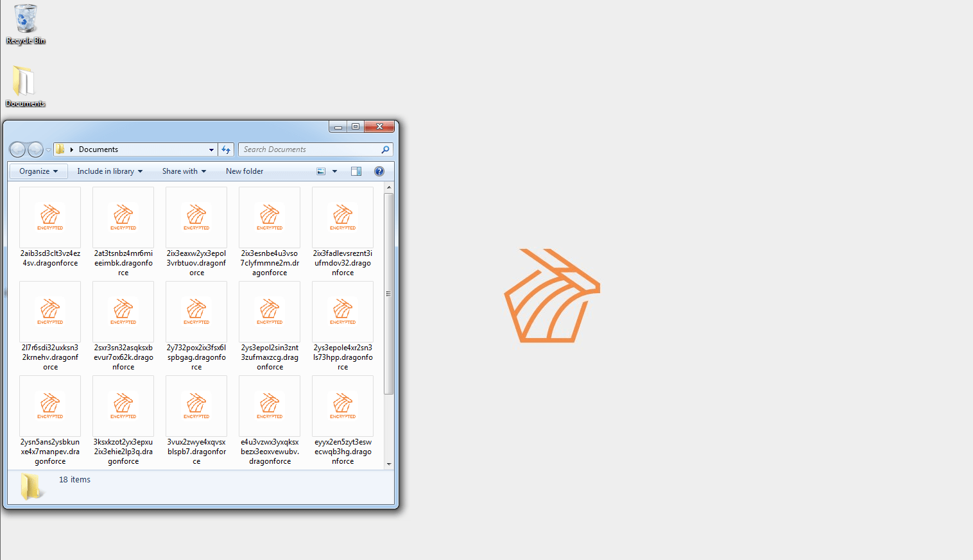Open the Share with dropdown

[x=184, y=171]
